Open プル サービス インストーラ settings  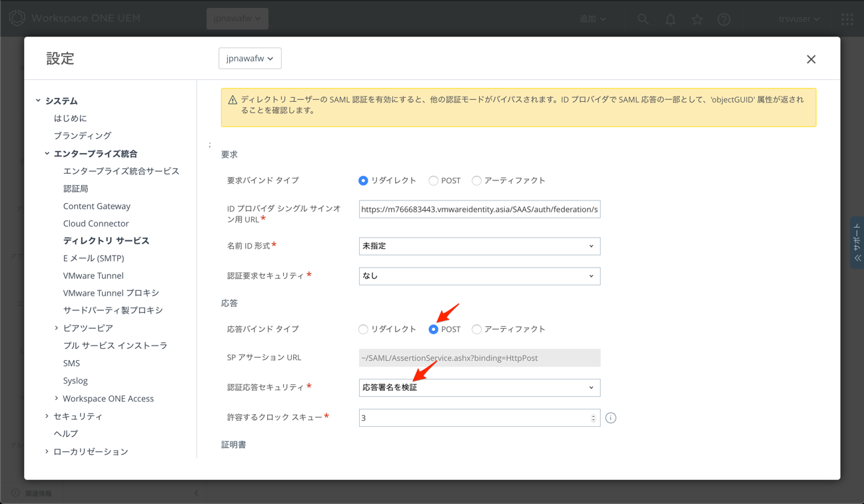115,346
